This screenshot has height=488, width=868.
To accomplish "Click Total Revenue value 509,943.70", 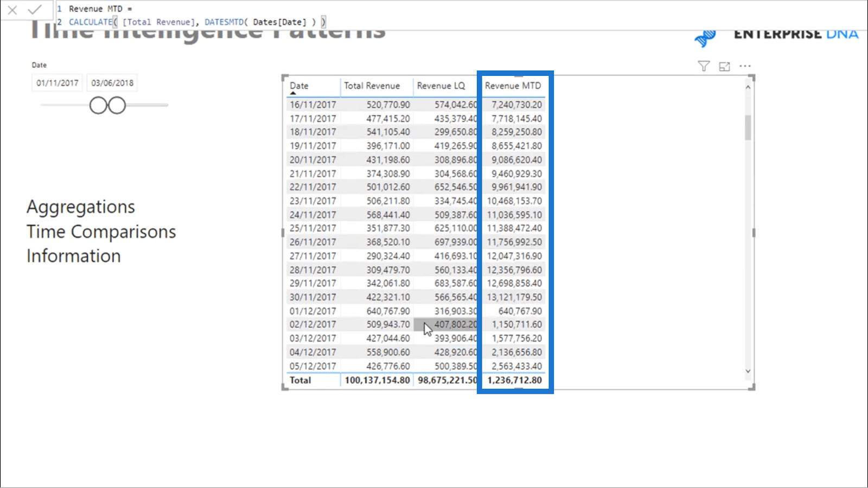I will click(388, 324).
